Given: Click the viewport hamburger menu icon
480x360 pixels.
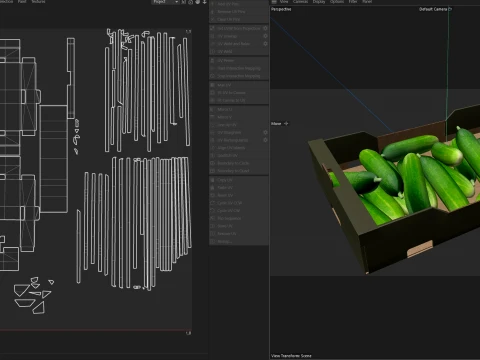Looking at the screenshot, I should [x=274, y=2].
